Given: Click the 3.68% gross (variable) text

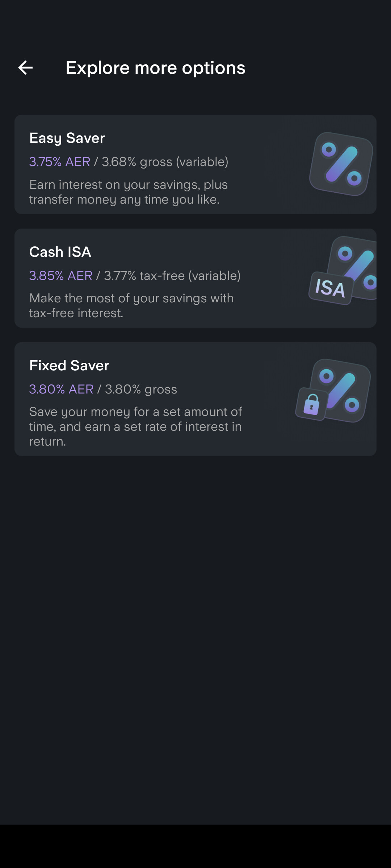Looking at the screenshot, I should (165, 162).
